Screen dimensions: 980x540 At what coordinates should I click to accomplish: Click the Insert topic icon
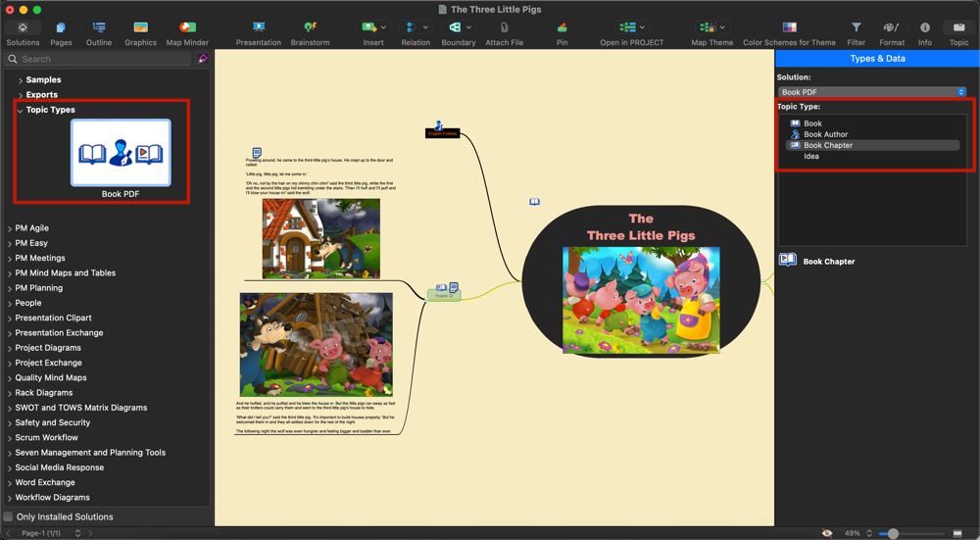click(368, 27)
